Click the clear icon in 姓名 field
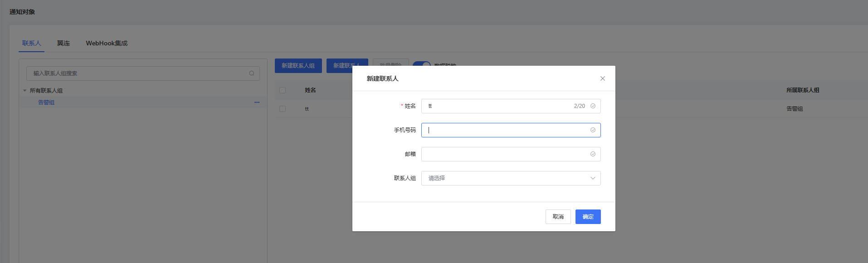 coord(593,106)
